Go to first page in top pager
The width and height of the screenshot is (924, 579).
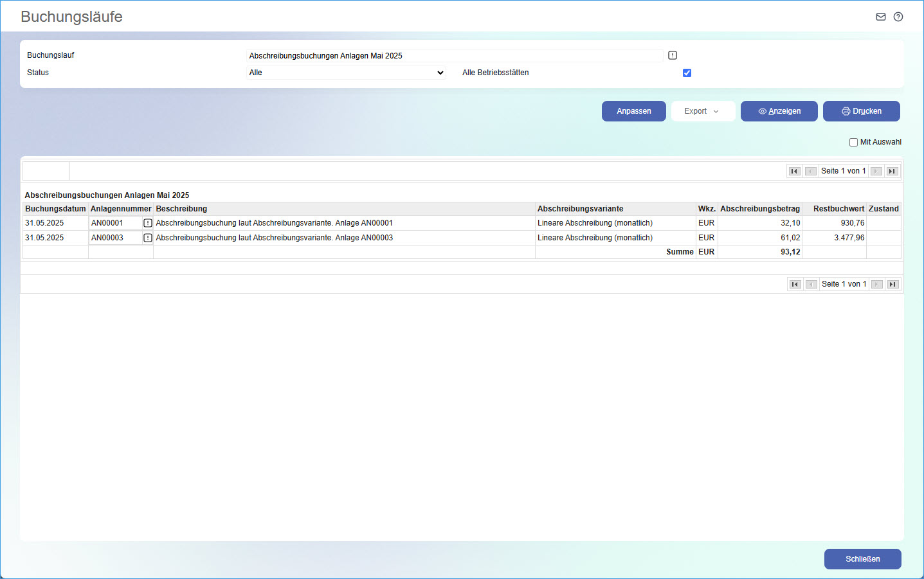pyautogui.click(x=794, y=171)
